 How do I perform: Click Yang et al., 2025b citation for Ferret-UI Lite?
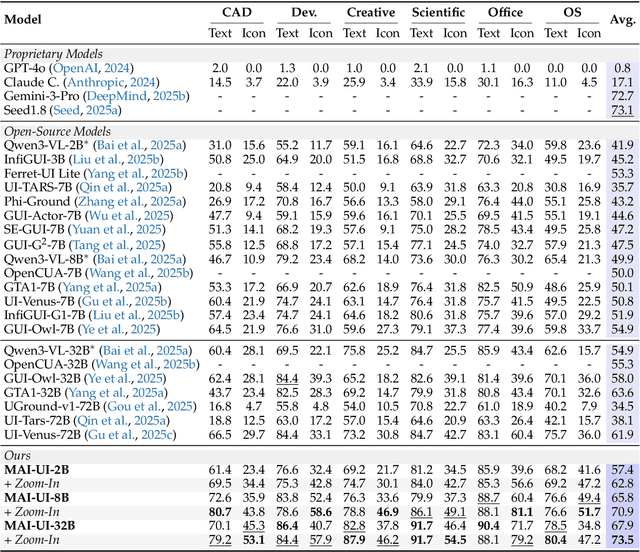point(136,174)
